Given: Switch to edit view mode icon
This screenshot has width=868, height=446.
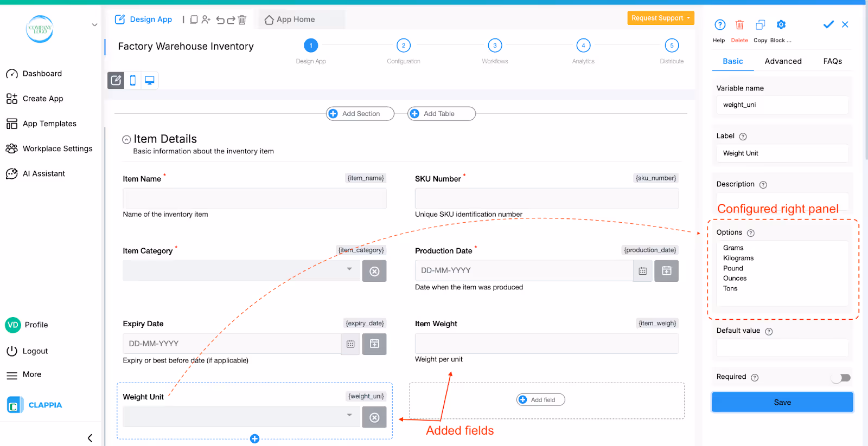Looking at the screenshot, I should coord(116,81).
